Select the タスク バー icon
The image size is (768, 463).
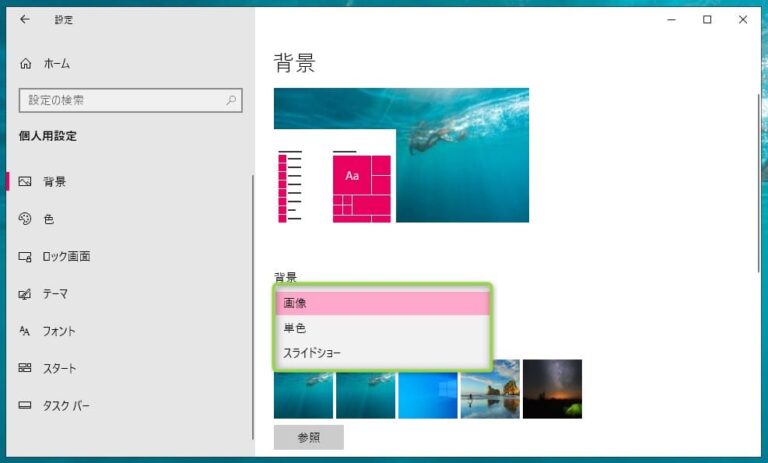click(x=25, y=405)
